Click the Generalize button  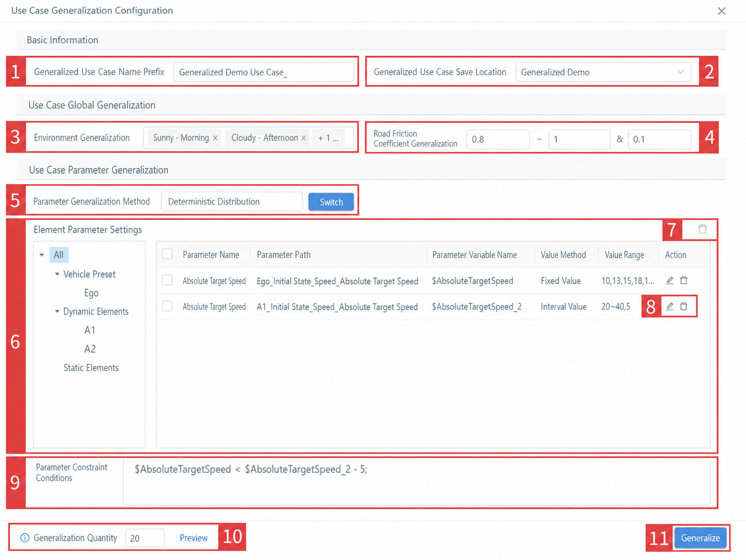700,538
